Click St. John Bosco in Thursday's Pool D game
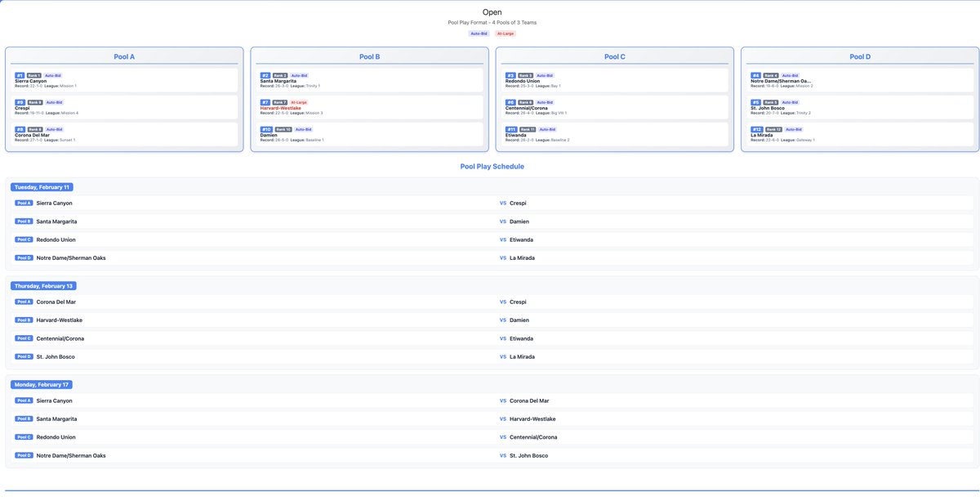980x501 pixels. 56,357
